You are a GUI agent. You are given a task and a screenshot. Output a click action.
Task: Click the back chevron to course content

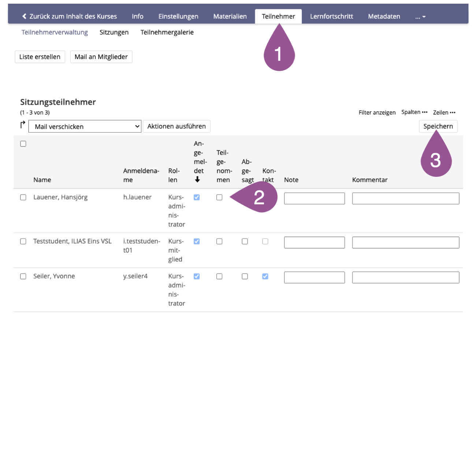click(24, 16)
